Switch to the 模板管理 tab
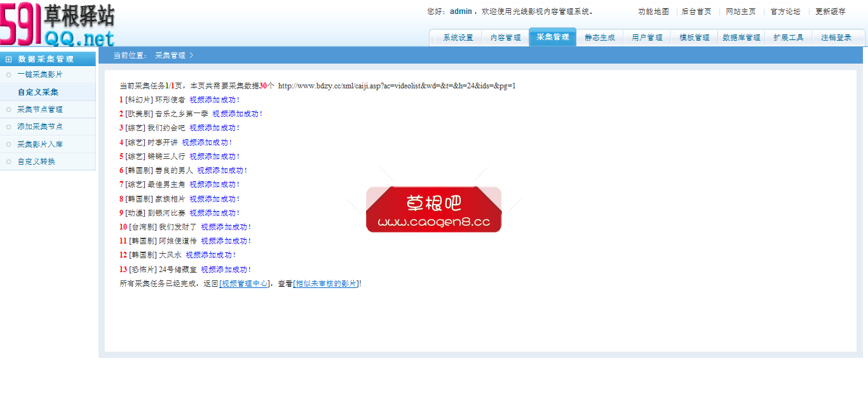 (693, 37)
